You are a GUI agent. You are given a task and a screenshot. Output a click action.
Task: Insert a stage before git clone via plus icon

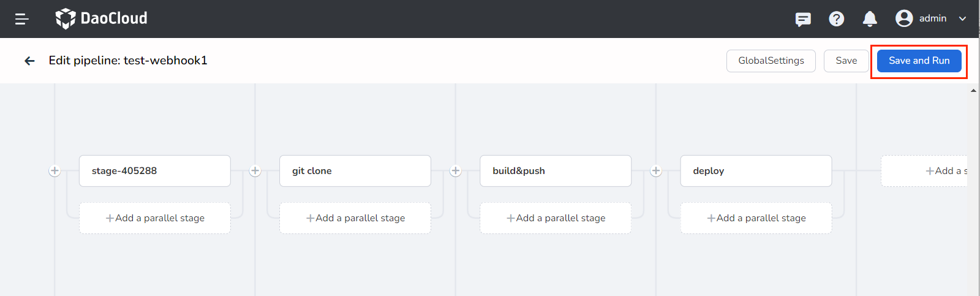(x=255, y=171)
